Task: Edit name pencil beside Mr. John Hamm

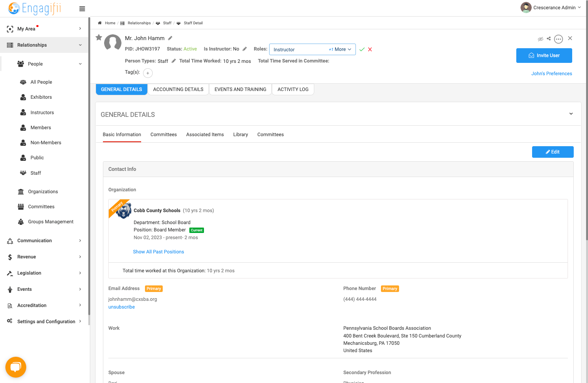Action: pyautogui.click(x=170, y=38)
